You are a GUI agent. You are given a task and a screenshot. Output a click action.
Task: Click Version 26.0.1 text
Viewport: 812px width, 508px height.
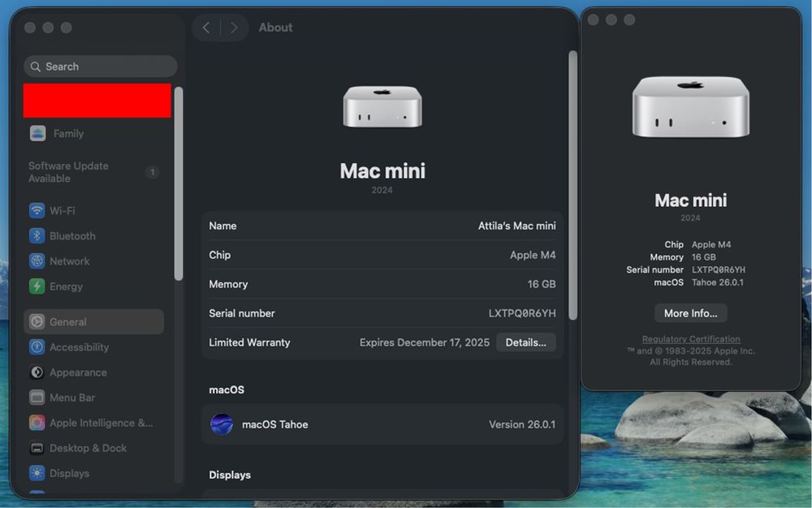[x=522, y=424]
